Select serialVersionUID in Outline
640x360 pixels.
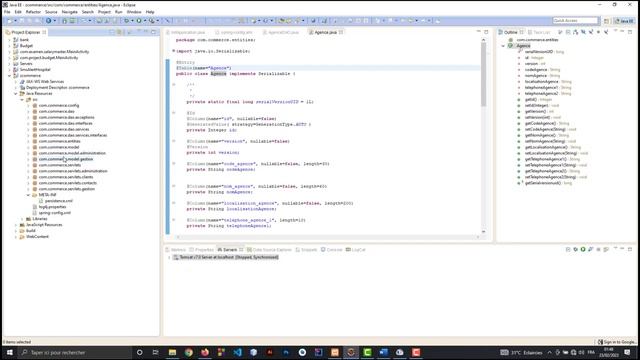[x=541, y=52]
